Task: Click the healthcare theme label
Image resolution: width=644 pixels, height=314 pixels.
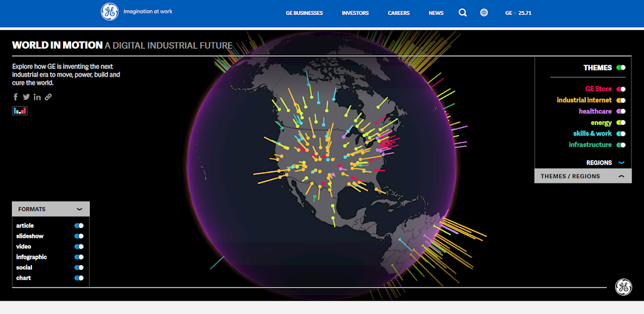Action: [596, 111]
